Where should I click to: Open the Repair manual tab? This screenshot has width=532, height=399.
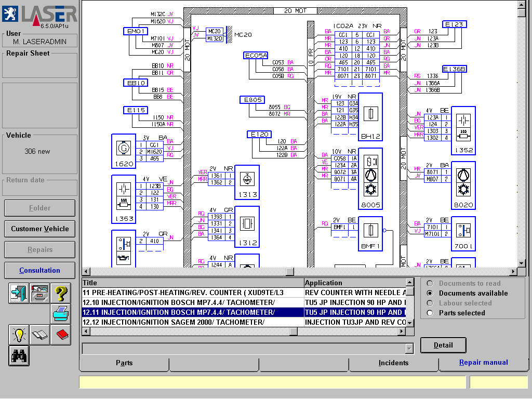click(x=484, y=362)
